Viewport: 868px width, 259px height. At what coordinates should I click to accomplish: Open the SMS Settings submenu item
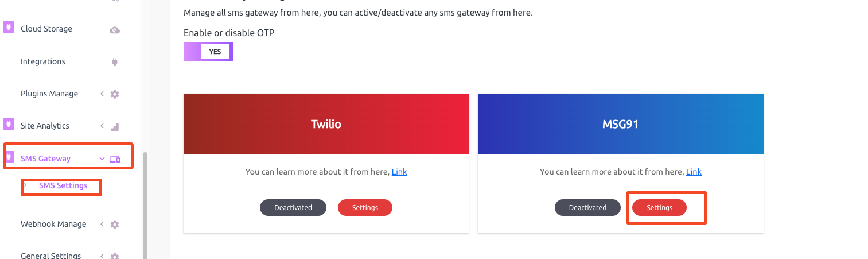pyautogui.click(x=63, y=186)
